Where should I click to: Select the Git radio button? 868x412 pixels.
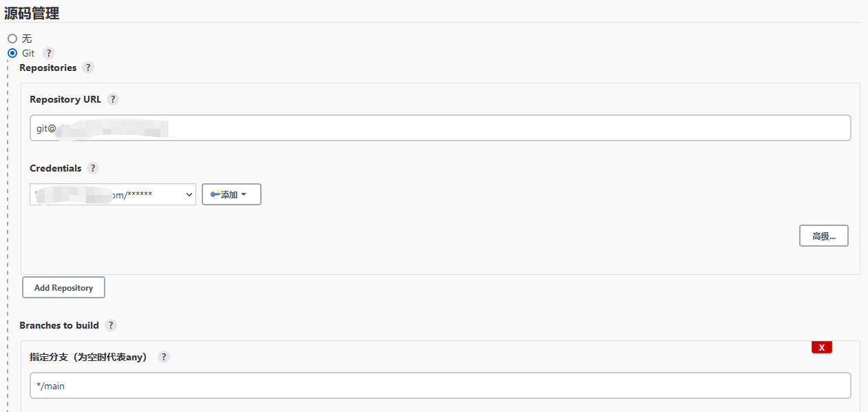[12, 53]
